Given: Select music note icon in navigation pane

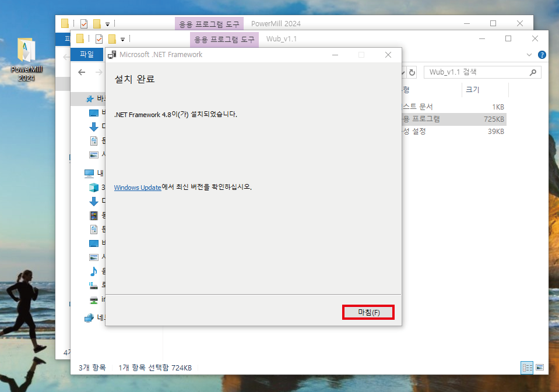Looking at the screenshot, I should pyautogui.click(x=94, y=271).
